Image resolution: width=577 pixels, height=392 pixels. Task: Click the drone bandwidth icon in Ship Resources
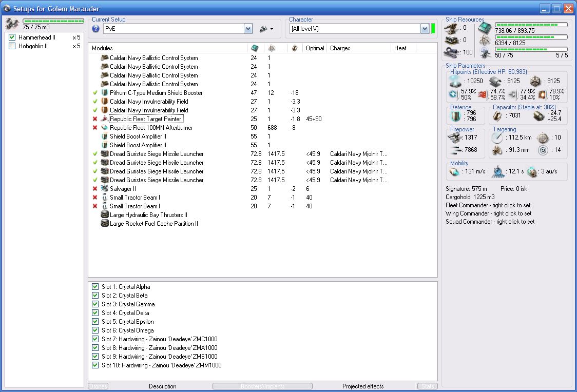pos(486,53)
